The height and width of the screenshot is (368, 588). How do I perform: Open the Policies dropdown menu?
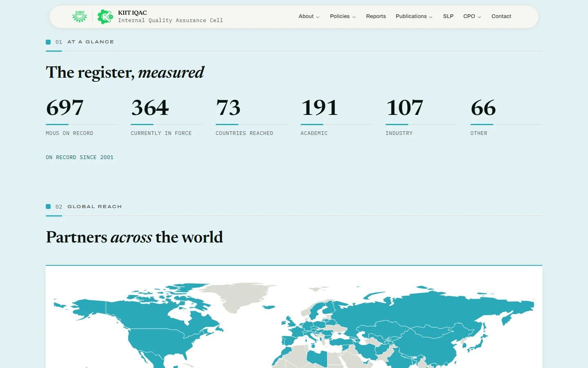[x=343, y=16]
